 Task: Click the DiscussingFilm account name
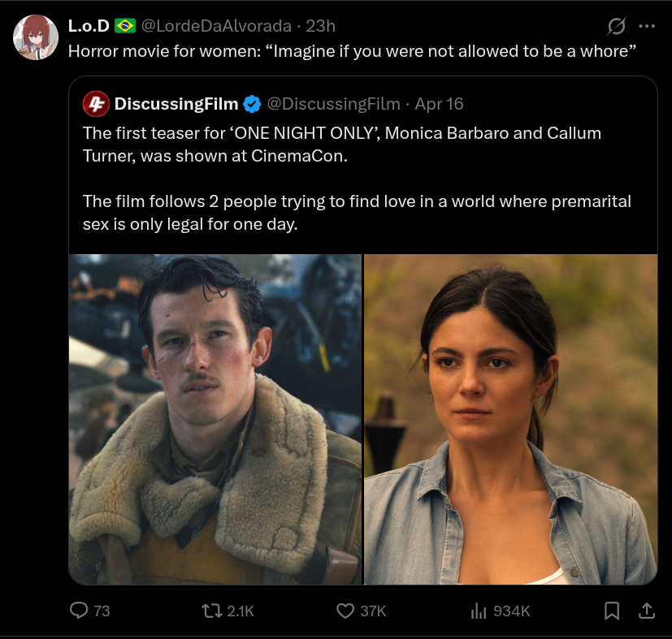pyautogui.click(x=176, y=104)
